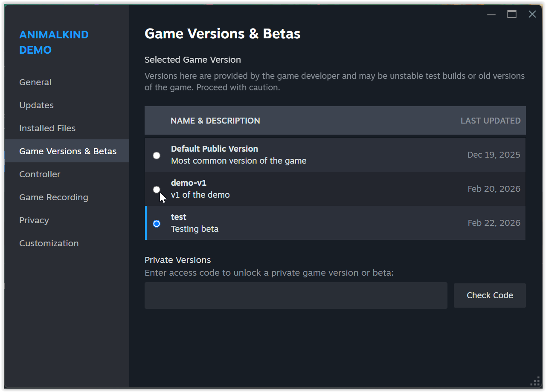Click the 'Testing beta' description
The width and height of the screenshot is (546, 392).
tap(195, 229)
